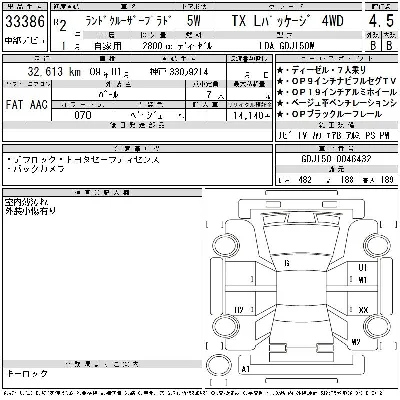
Task: Click the OPブラックルーフレール line
Action: pos(329,114)
